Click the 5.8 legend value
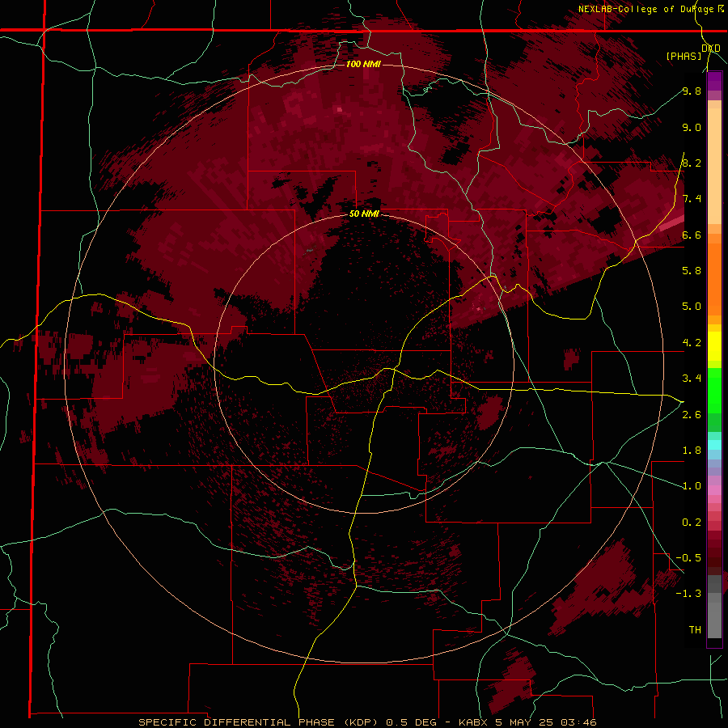The image size is (728, 728). click(692, 271)
